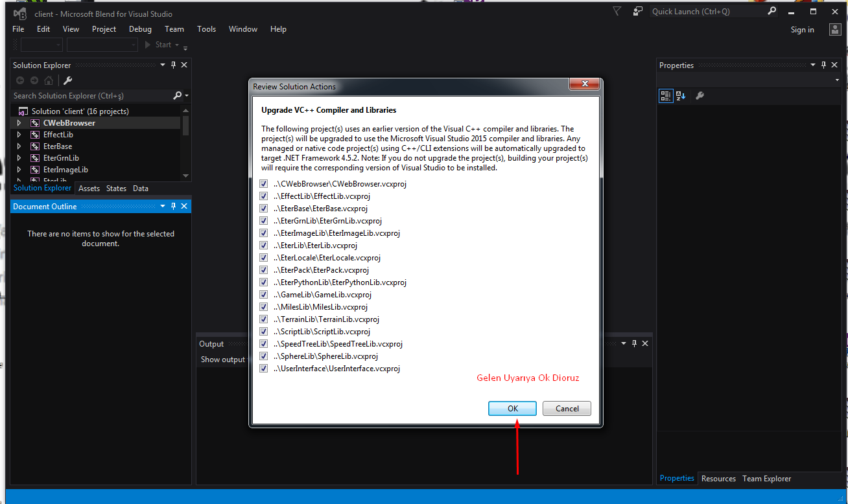This screenshot has width=848, height=504.
Task: Pin the Solution Explorer panel with auto-hide icon
Action: (173, 65)
